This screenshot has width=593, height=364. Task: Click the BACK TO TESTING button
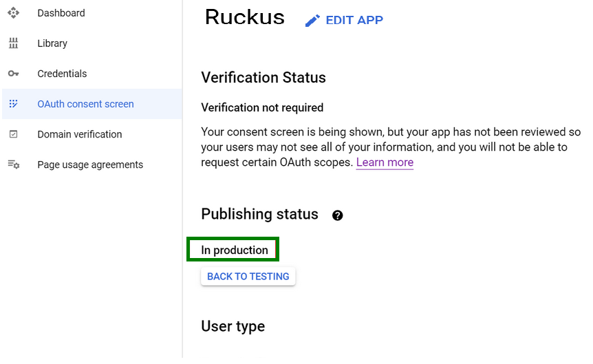click(248, 277)
